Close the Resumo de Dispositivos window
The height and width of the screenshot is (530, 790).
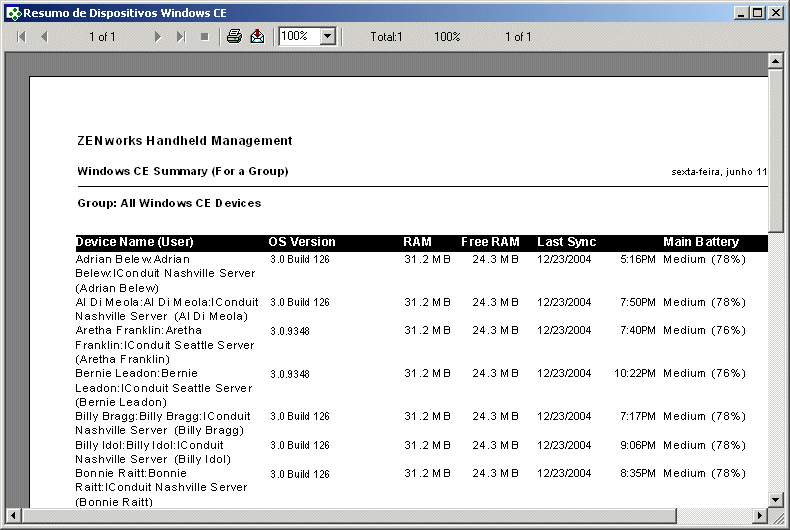point(775,13)
